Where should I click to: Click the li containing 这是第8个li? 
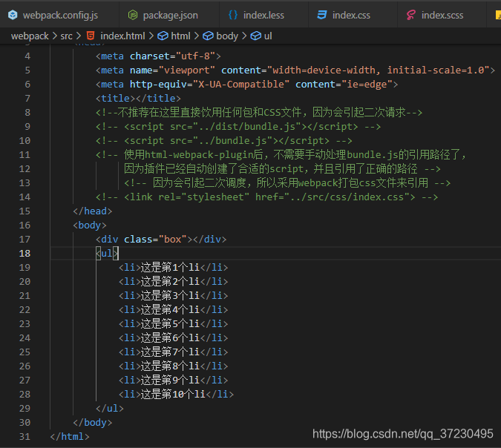173,366
